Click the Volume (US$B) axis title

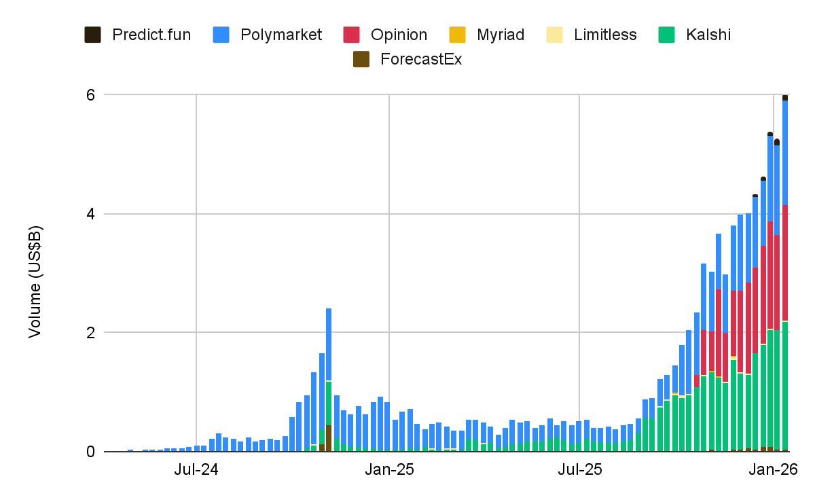[34, 281]
